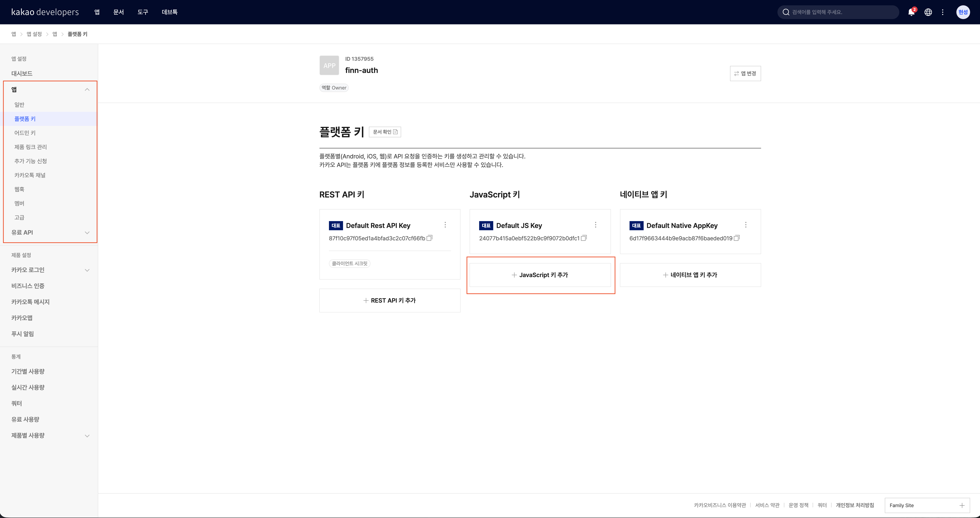Open the header three-dot more menu
980x518 pixels.
(x=943, y=12)
